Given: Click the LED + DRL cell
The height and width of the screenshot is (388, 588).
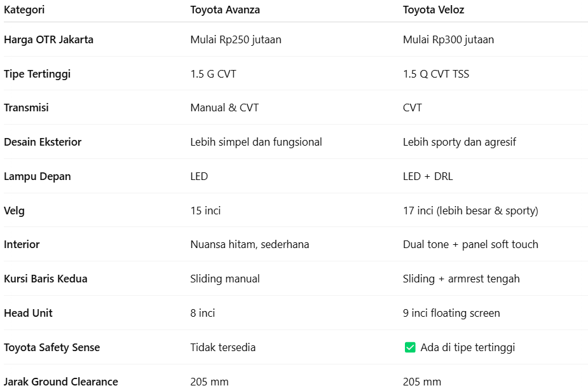Looking at the screenshot, I should click(428, 176).
